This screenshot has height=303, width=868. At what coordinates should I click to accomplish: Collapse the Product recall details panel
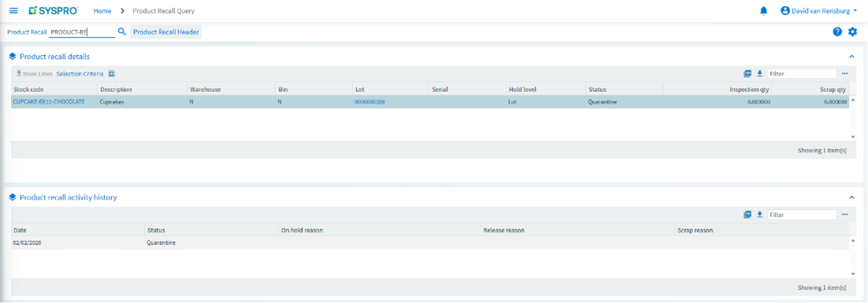[x=852, y=57]
